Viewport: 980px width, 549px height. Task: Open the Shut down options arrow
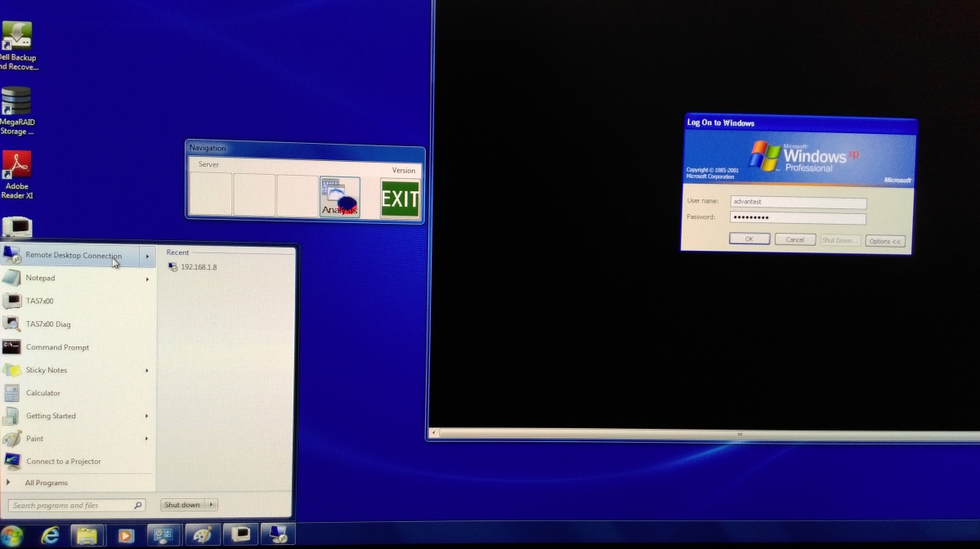point(212,505)
